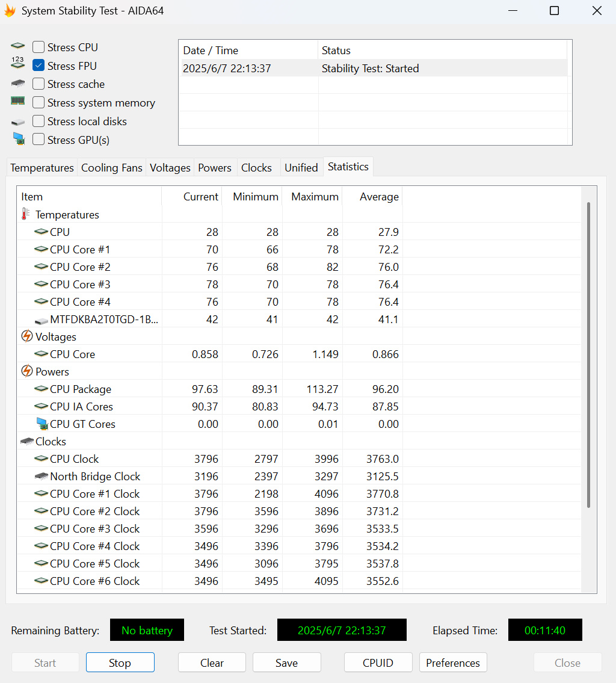Click the Date / Time column header
This screenshot has height=683, width=616.
(x=248, y=51)
